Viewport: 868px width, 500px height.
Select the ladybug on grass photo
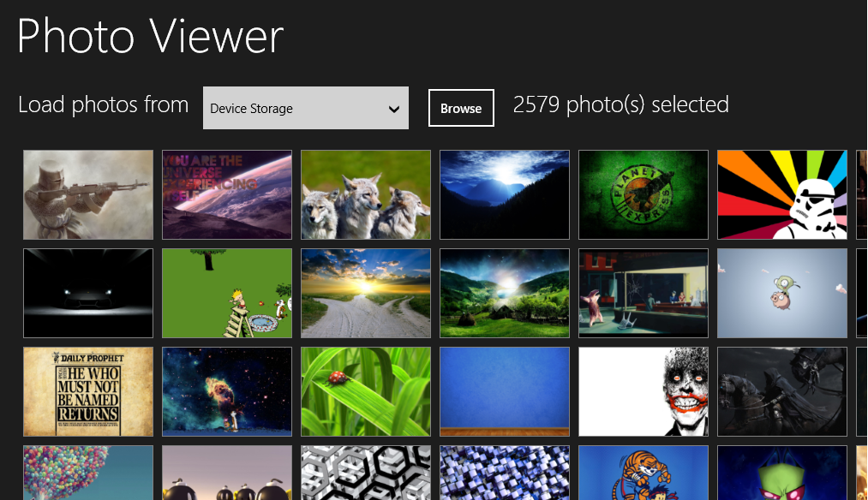(365, 391)
